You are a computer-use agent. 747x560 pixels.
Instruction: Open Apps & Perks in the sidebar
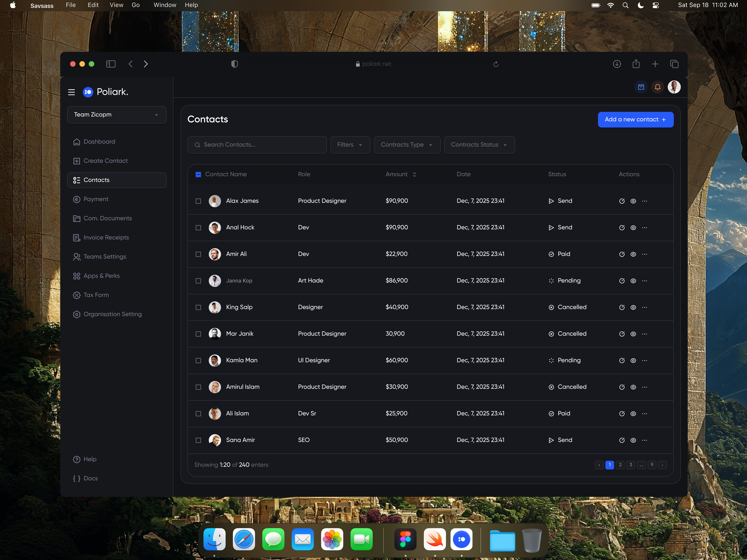117,276
